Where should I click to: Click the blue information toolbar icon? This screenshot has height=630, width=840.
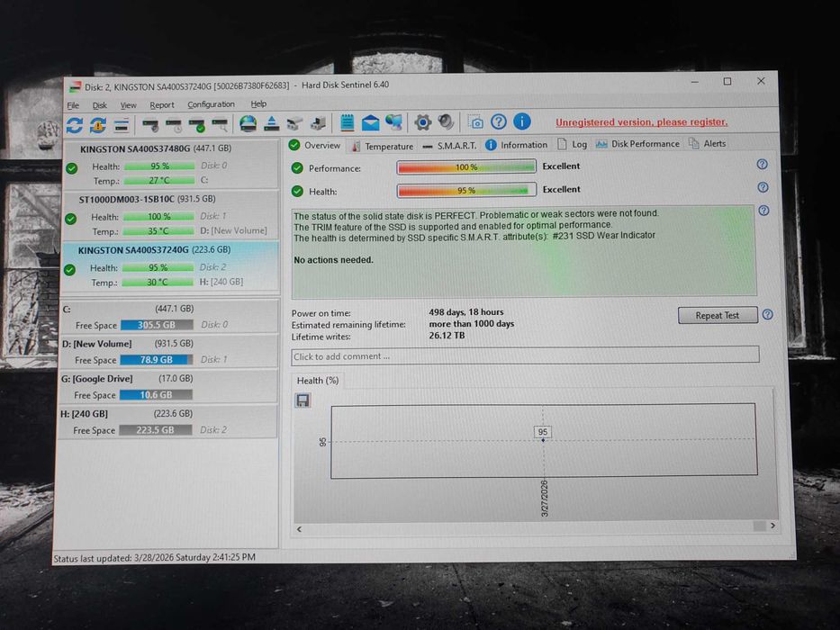click(x=522, y=121)
